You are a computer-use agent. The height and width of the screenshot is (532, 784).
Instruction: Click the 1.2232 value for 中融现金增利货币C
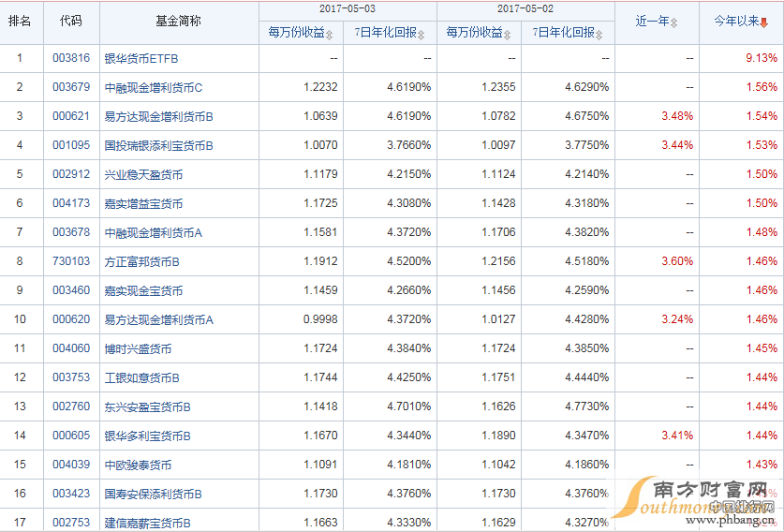(x=320, y=87)
